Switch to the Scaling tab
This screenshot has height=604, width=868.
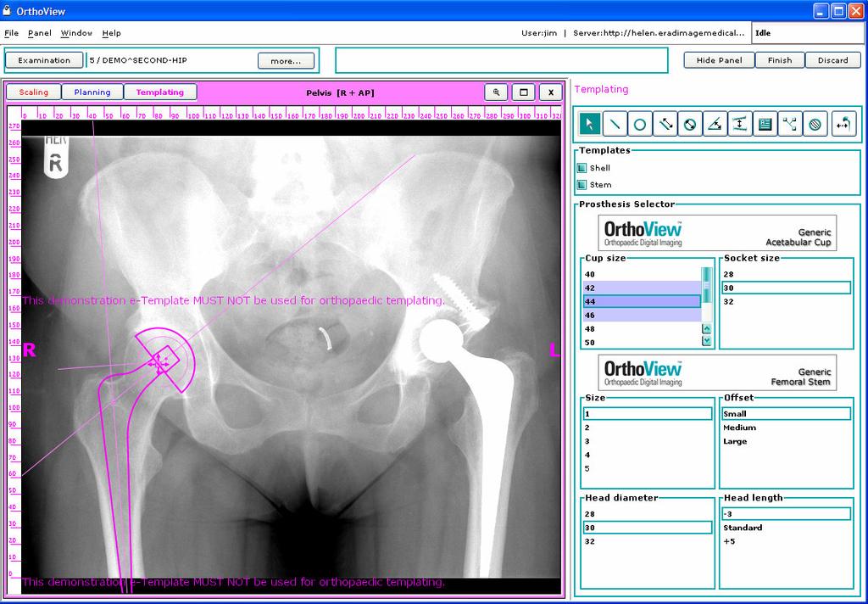(34, 92)
